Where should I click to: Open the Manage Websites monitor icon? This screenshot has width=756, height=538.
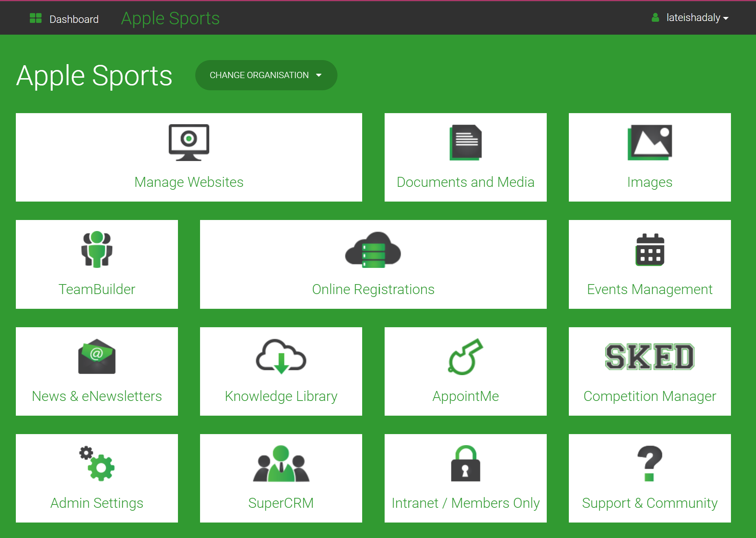189,143
